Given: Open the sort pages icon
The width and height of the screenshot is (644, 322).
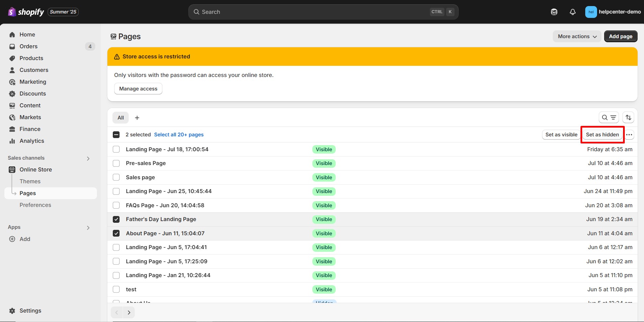Looking at the screenshot, I should click(628, 117).
